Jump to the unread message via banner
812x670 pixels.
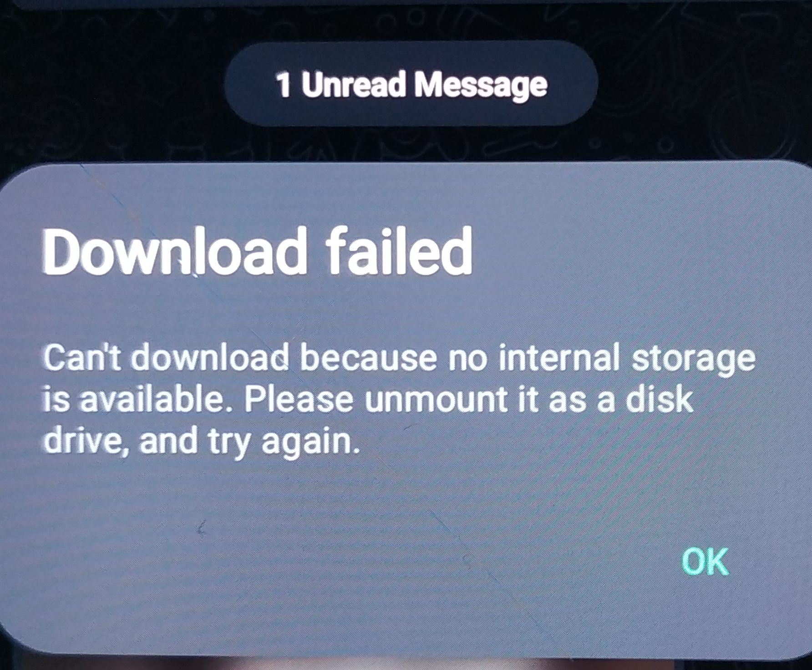(x=411, y=84)
